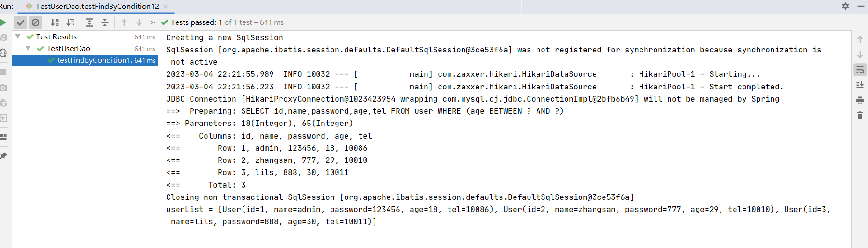Jump to previous failed test arrow

(124, 22)
